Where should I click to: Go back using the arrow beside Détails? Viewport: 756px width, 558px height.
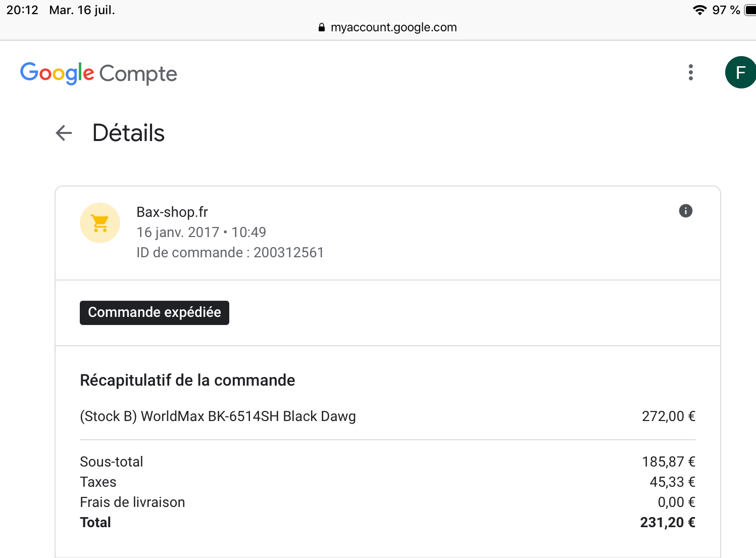64,133
